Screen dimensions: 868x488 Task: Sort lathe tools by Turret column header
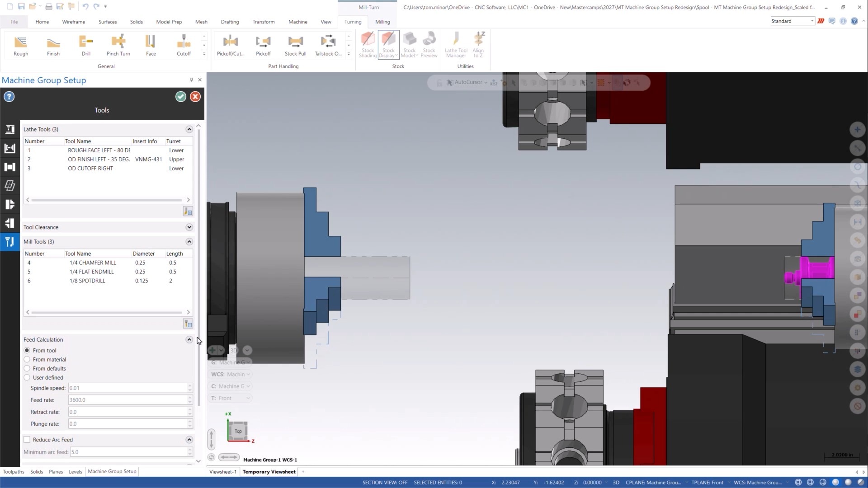pyautogui.click(x=174, y=141)
